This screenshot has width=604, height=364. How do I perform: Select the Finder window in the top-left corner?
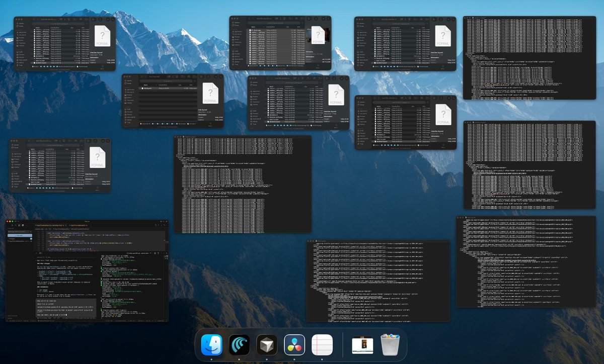(64, 43)
